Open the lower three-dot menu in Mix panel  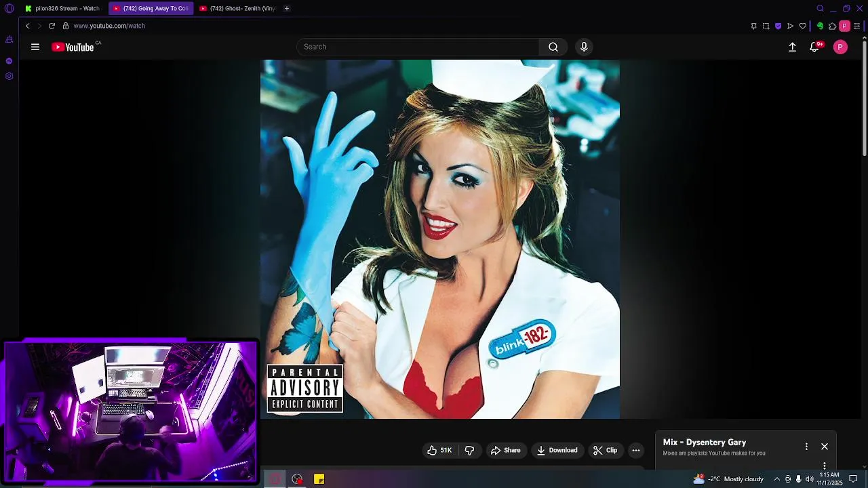click(825, 466)
